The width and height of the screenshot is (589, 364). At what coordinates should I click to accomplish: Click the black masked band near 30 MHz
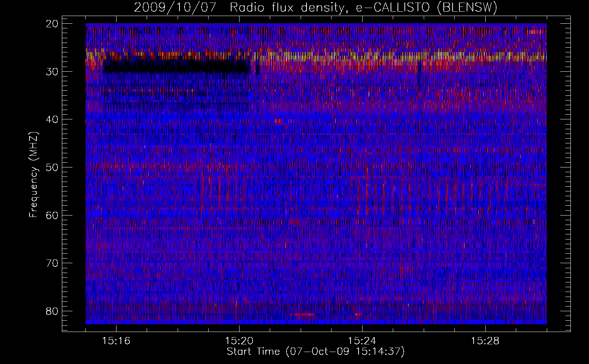(x=177, y=67)
